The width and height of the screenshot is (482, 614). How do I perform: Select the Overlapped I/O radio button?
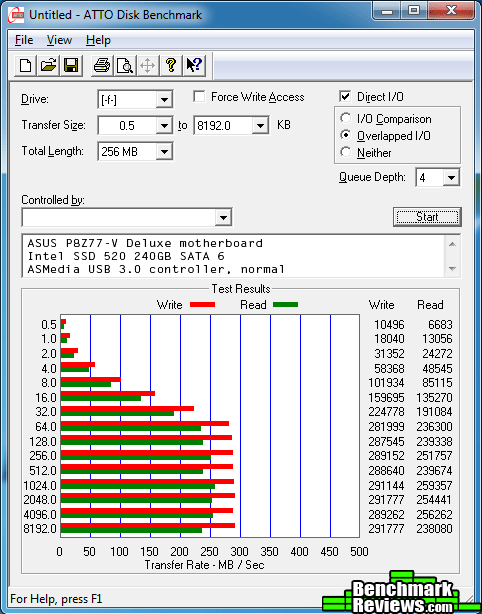pos(346,135)
